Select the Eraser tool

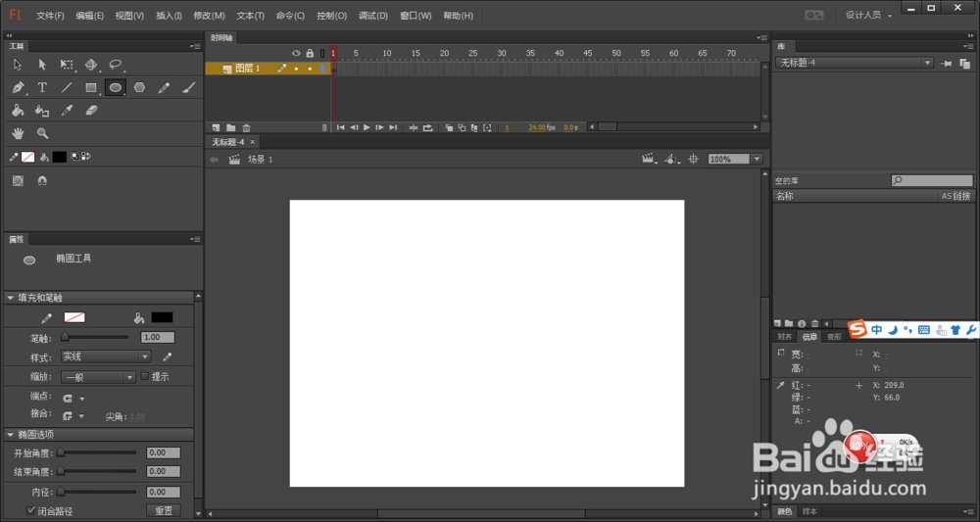click(91, 111)
